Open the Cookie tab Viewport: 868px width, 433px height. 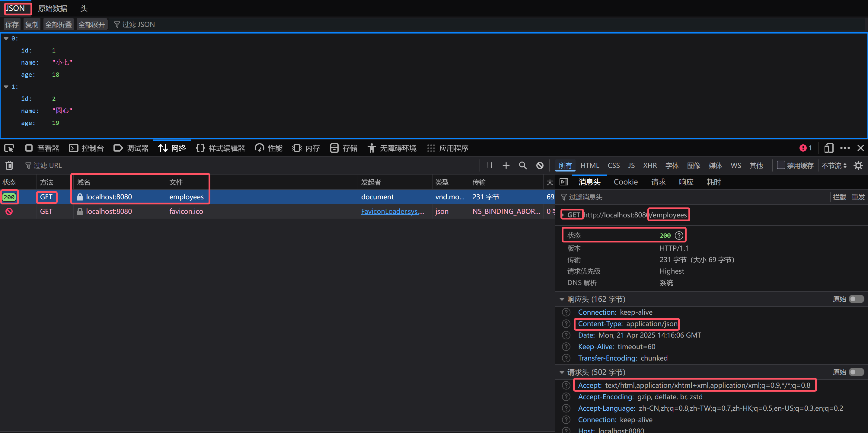(625, 182)
